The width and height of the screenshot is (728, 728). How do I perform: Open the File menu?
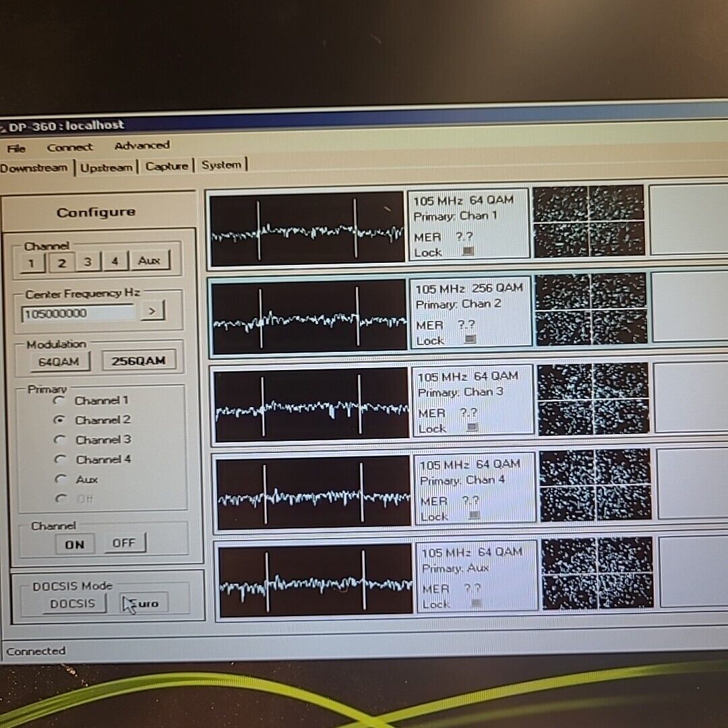coord(16,148)
